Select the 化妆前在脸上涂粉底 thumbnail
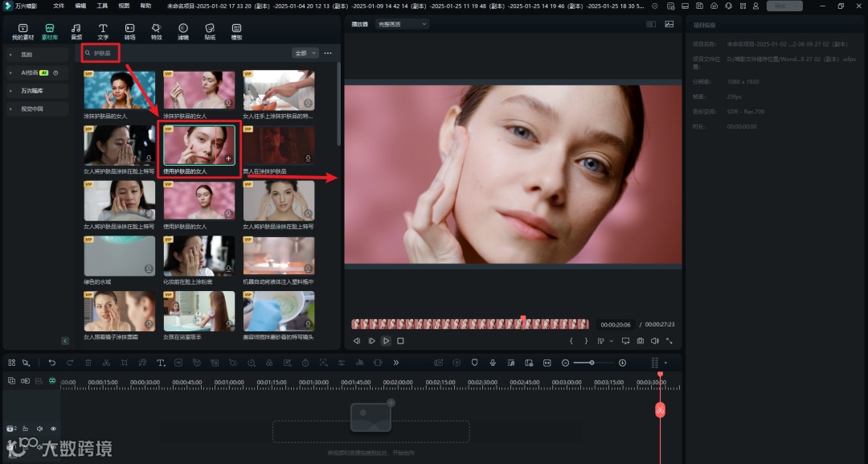The image size is (868, 464). (199, 256)
